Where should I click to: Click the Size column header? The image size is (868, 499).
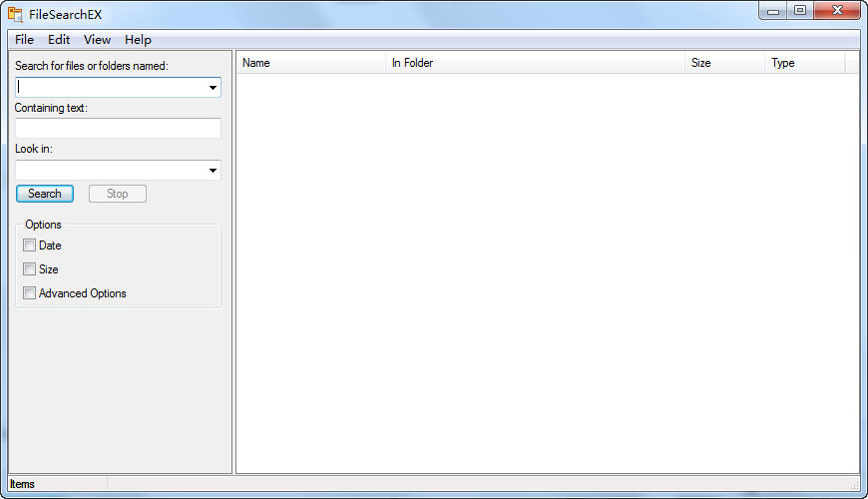[x=723, y=63]
